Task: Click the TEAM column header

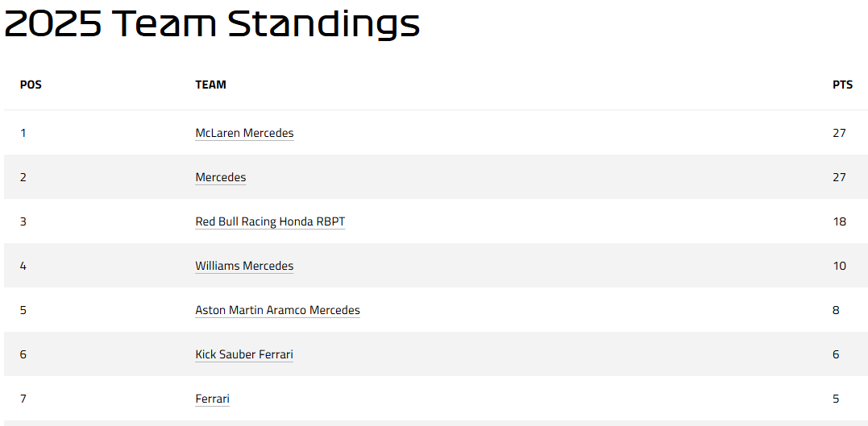Action: (x=211, y=85)
